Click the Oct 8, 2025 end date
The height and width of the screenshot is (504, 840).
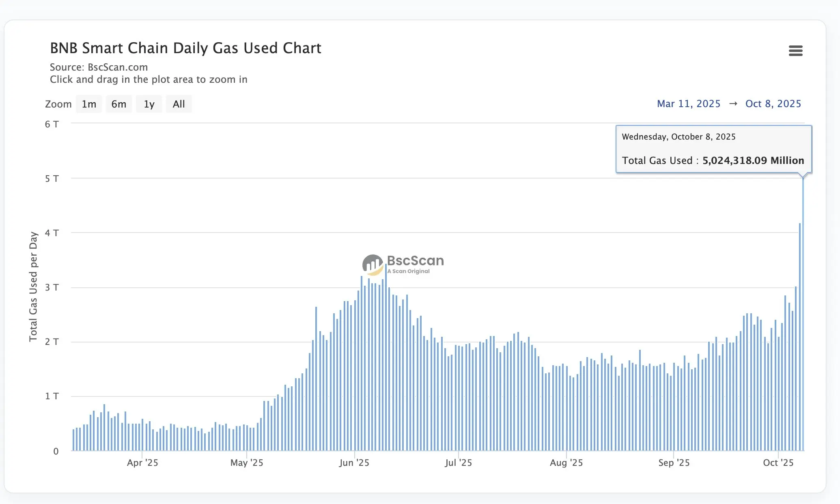(773, 104)
